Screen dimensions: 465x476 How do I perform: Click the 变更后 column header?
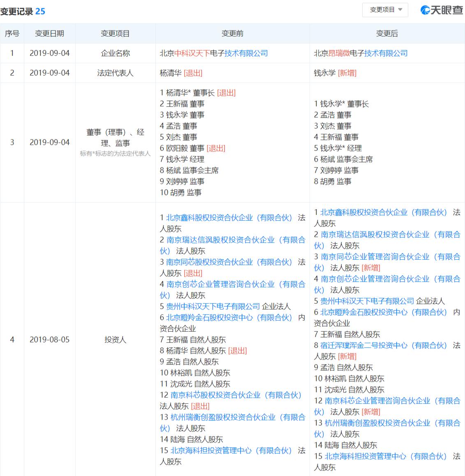pyautogui.click(x=387, y=33)
